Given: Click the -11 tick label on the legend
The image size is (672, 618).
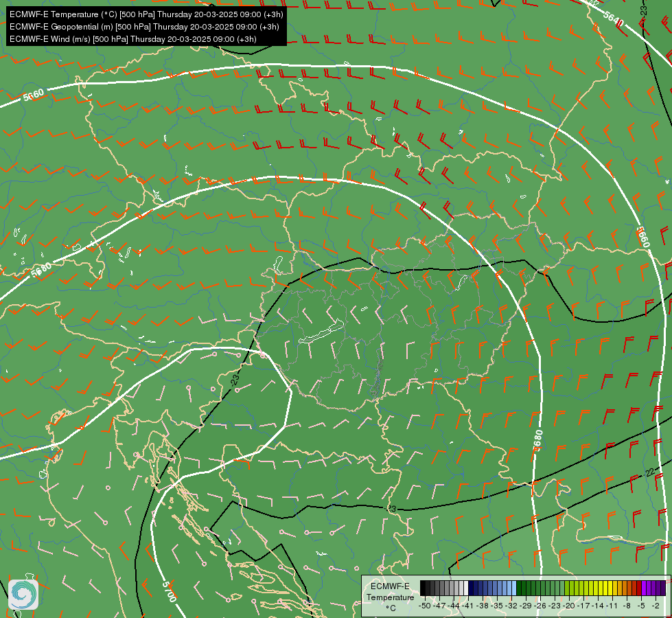Looking at the screenshot, I should [x=612, y=606].
